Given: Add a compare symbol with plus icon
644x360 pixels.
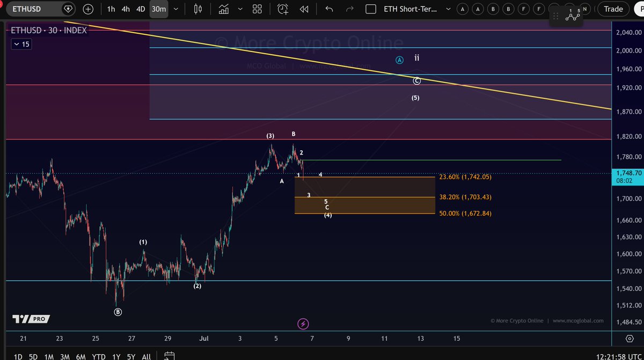Looking at the screenshot, I should tap(88, 9).
